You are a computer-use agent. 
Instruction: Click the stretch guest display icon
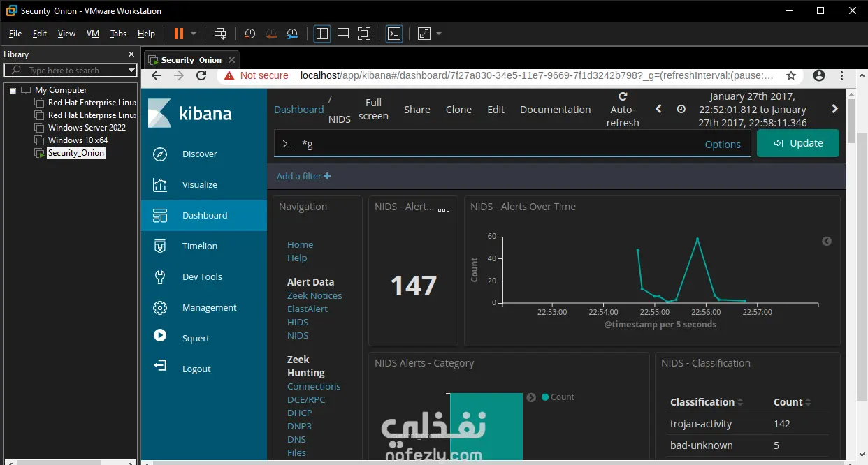coord(424,34)
